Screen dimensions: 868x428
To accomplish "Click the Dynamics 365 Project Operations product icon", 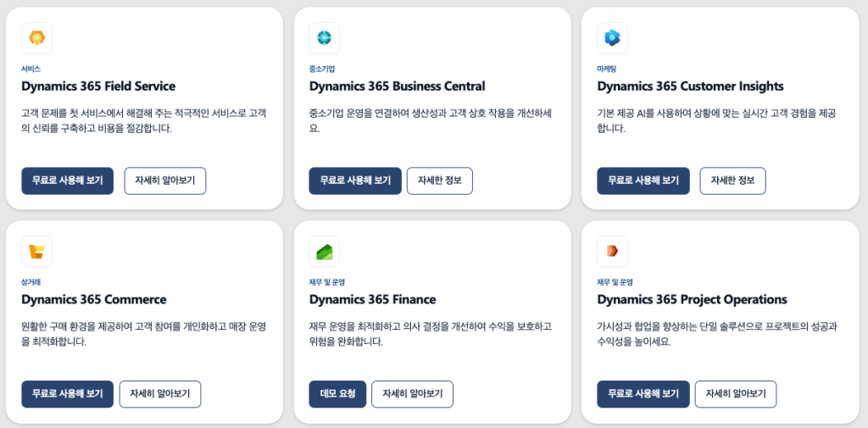I will (x=612, y=252).
